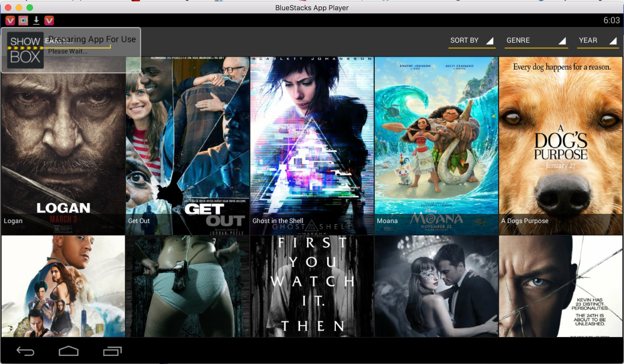Select the Moana movie thumbnail
This screenshot has height=364, width=624.
(436, 146)
